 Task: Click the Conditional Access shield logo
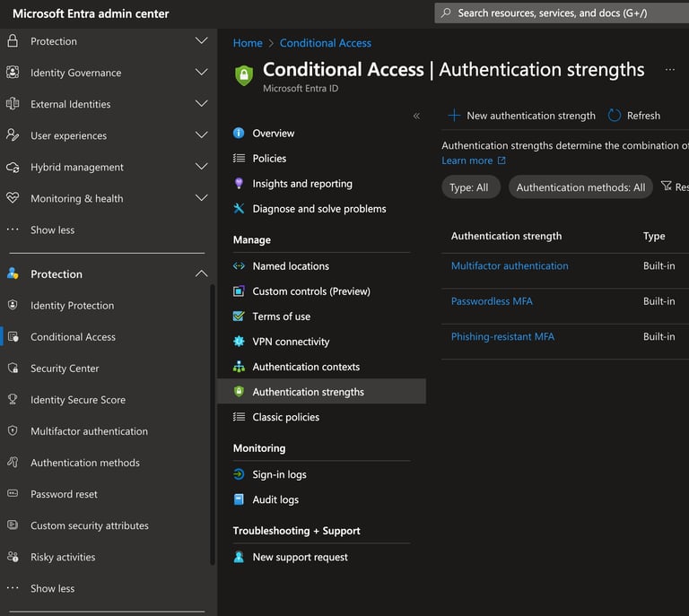pyautogui.click(x=244, y=75)
